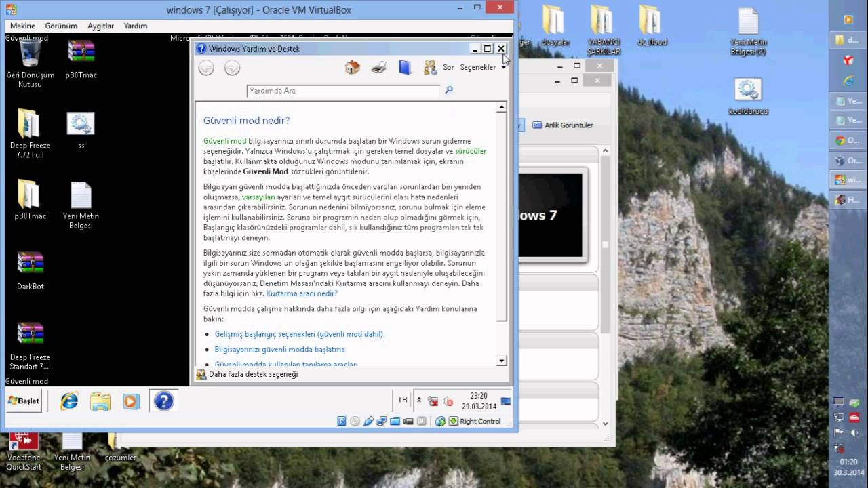
Task: Open Windows Explorer from VM taskbar
Action: point(100,401)
